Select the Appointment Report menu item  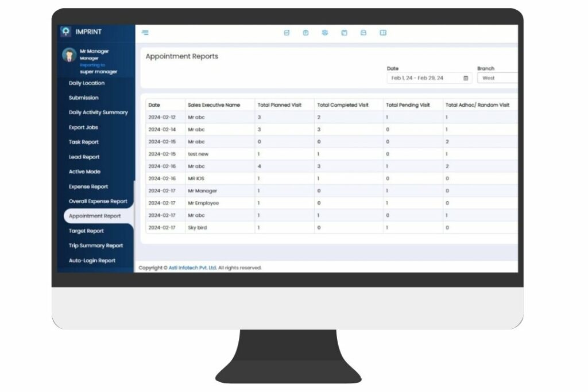95,216
